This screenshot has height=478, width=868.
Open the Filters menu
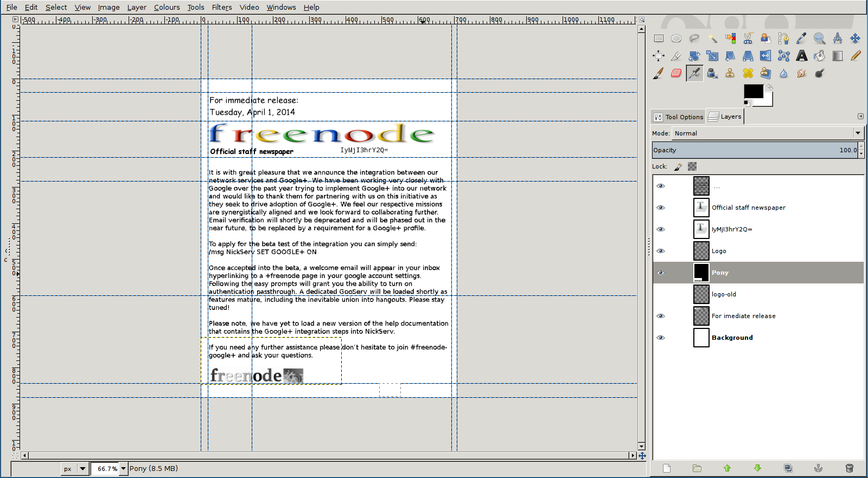click(222, 7)
